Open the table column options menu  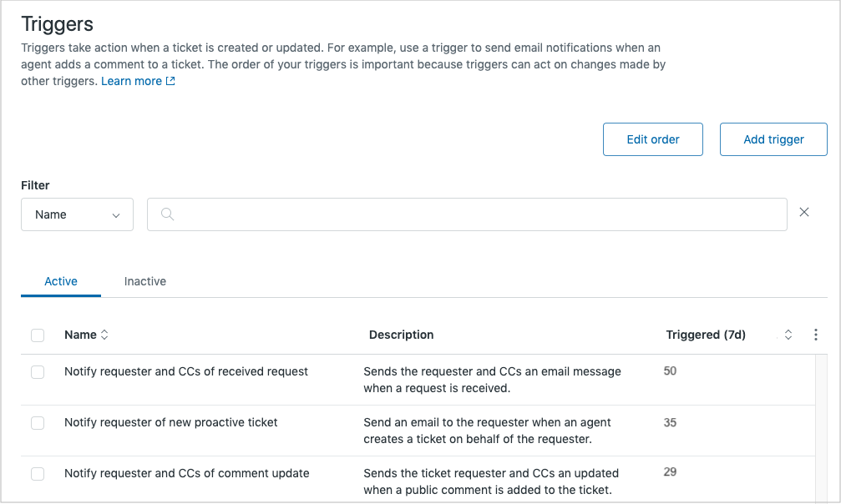click(x=816, y=335)
